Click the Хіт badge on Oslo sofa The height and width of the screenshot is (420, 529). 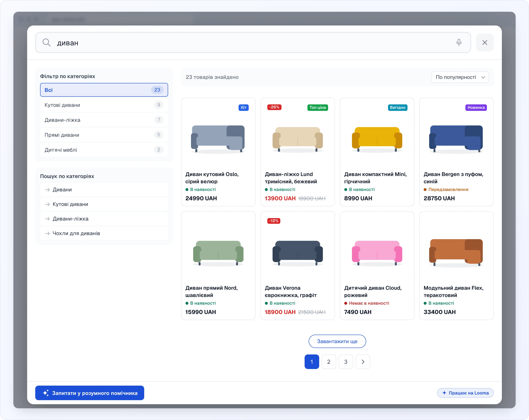[243, 108]
